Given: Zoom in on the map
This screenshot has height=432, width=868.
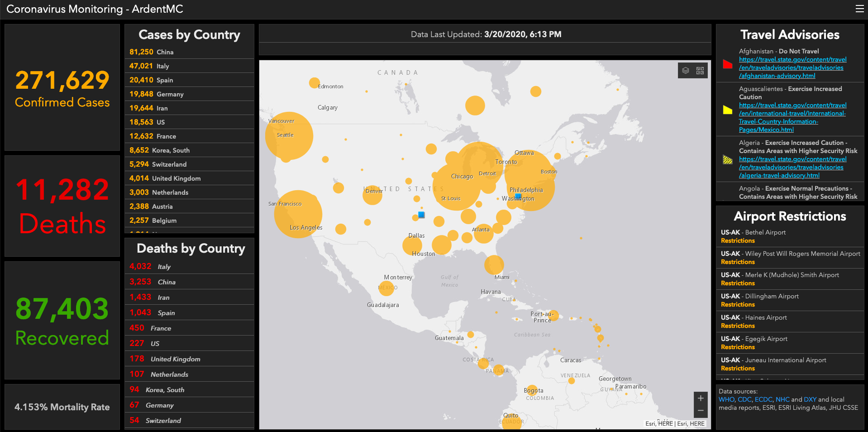Looking at the screenshot, I should tap(700, 398).
